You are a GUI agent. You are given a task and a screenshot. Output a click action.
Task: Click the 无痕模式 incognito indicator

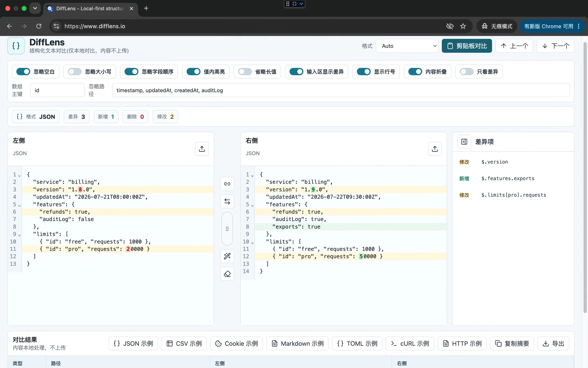point(497,26)
